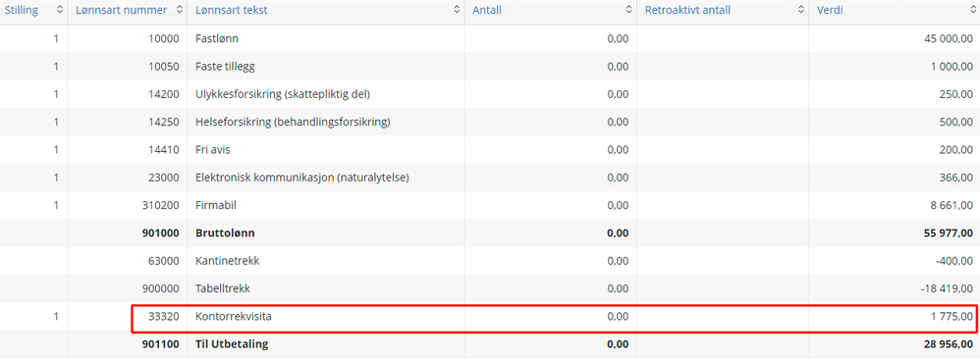Sort by Lønnsart nummer column header

[x=121, y=10]
